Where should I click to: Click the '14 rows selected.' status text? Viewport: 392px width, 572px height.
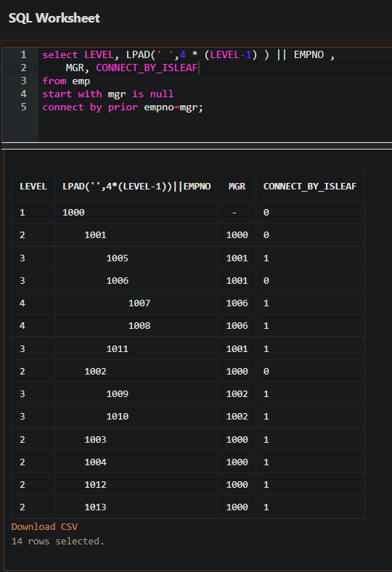pos(57,541)
